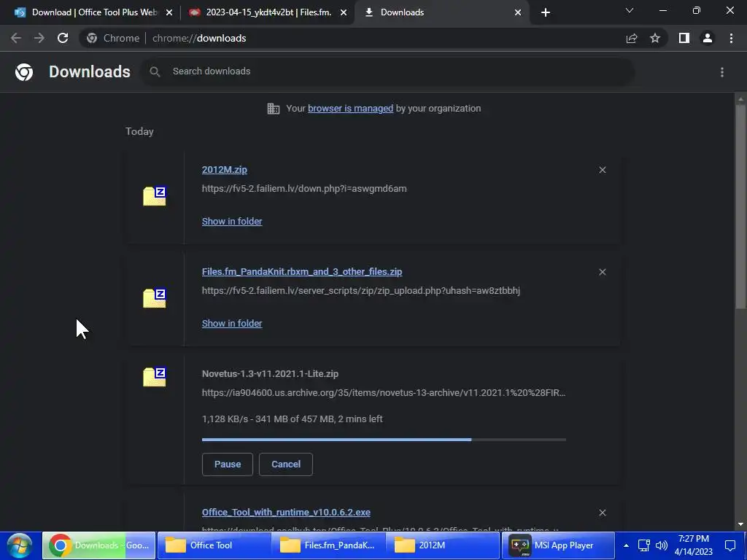The image size is (747, 560).
Task: Open the Chrome side panel icon
Action: [x=684, y=38]
